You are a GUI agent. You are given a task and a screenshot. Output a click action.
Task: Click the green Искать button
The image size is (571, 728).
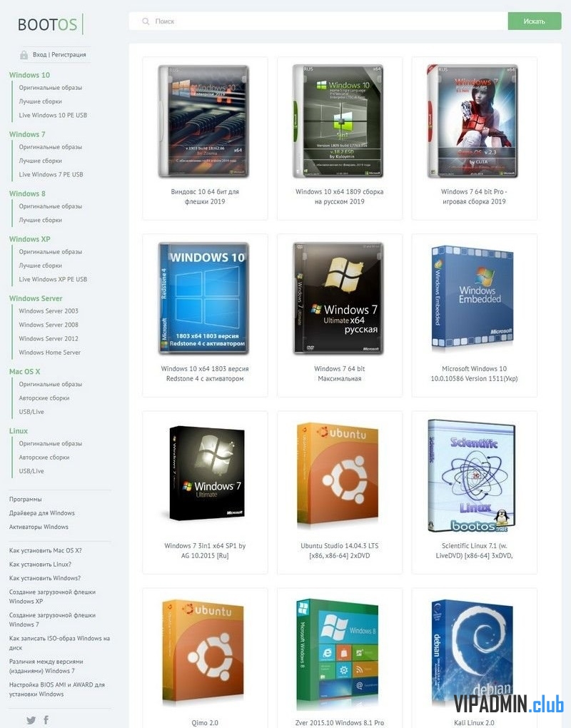pyautogui.click(x=535, y=21)
